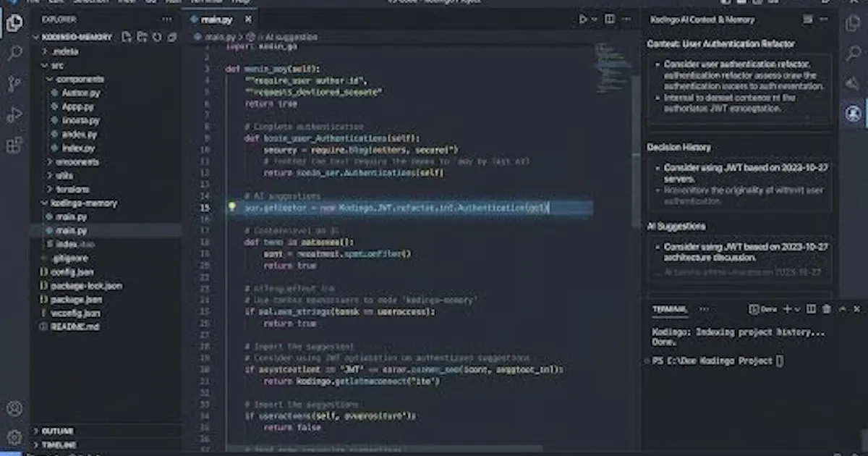Open new terminal profile dropdown arrow
The image size is (868, 456).
[797, 309]
